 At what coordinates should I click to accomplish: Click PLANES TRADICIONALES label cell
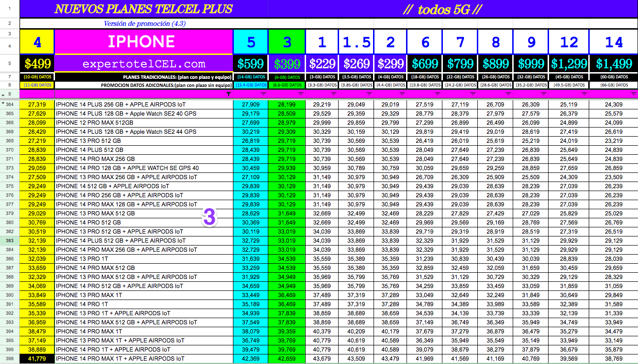[x=144, y=77]
